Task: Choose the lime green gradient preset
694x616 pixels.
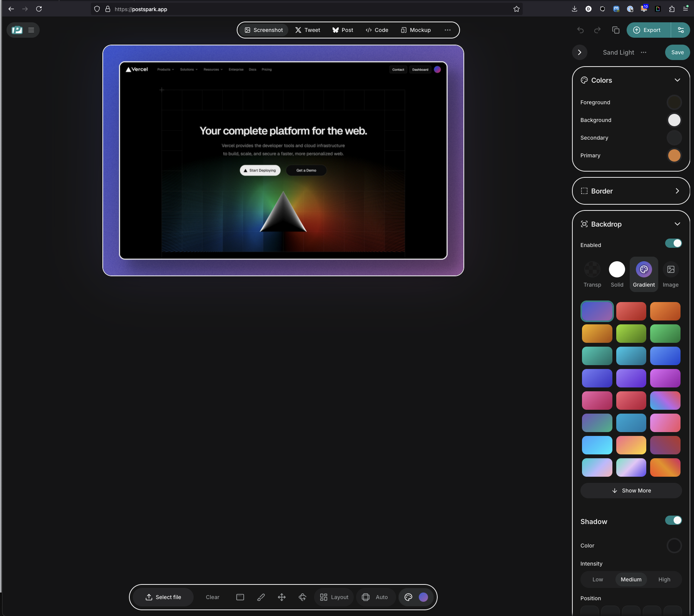Action: pos(631,334)
